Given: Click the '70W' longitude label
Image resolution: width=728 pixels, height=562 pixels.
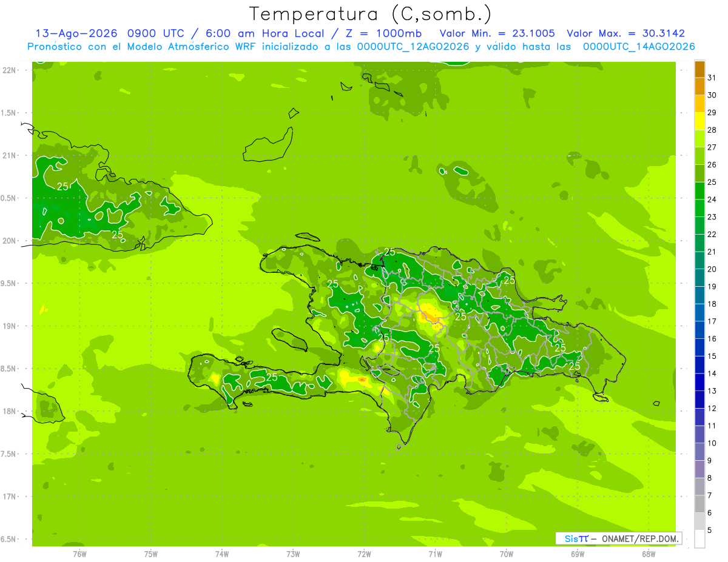Looking at the screenshot, I should click(x=507, y=554).
